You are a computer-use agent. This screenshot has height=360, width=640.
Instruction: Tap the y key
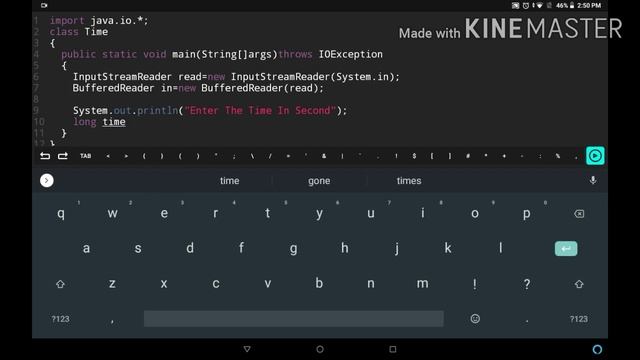319,214
